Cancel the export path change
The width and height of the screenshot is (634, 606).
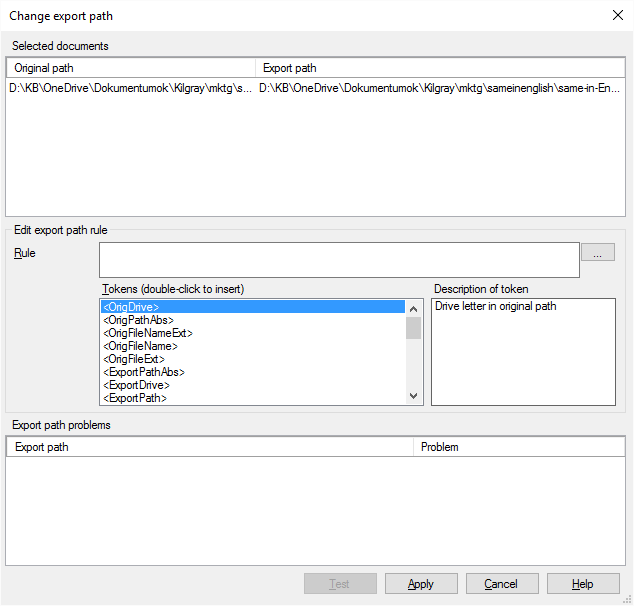tap(501, 584)
